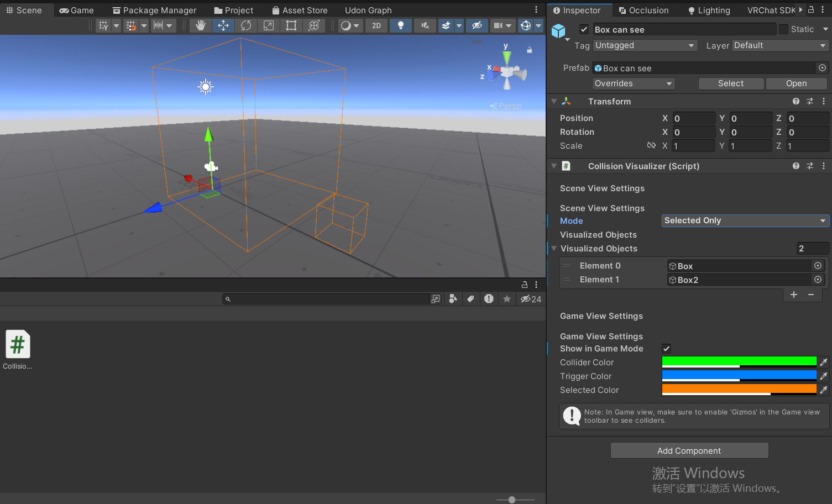The image size is (832, 504).
Task: Enable the Show in Game Mode checkbox
Action: point(666,349)
